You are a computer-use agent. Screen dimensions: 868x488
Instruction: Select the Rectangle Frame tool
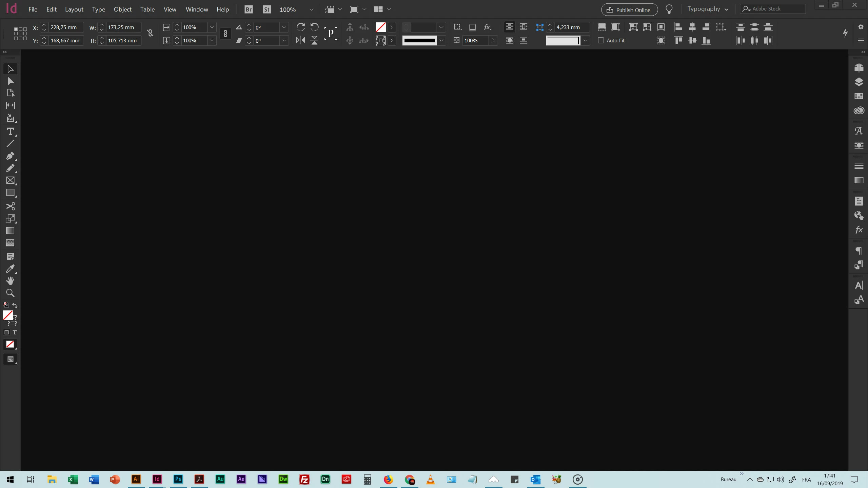coord(10,180)
